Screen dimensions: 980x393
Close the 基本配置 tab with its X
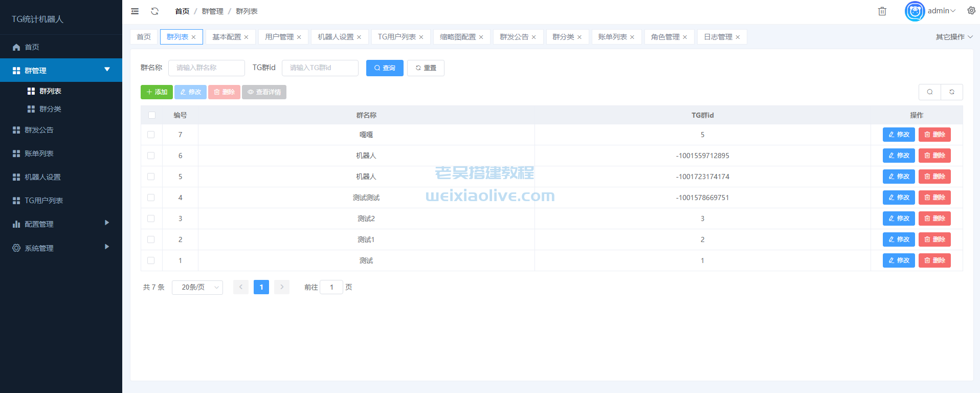tap(246, 37)
